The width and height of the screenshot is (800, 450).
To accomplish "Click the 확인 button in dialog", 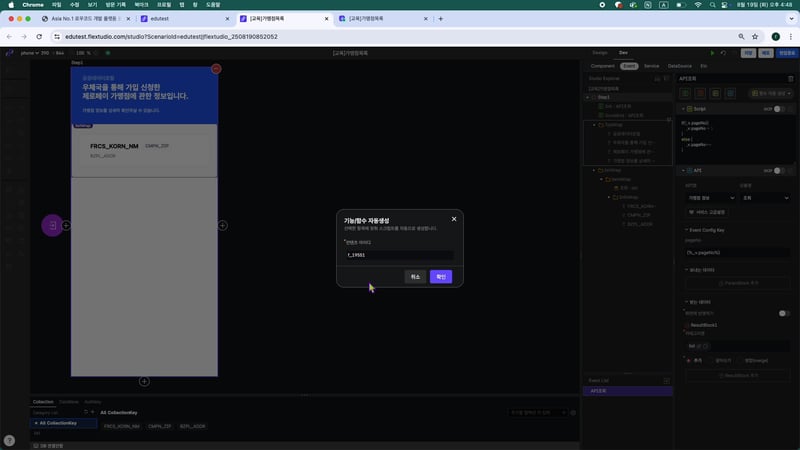I will (x=441, y=276).
